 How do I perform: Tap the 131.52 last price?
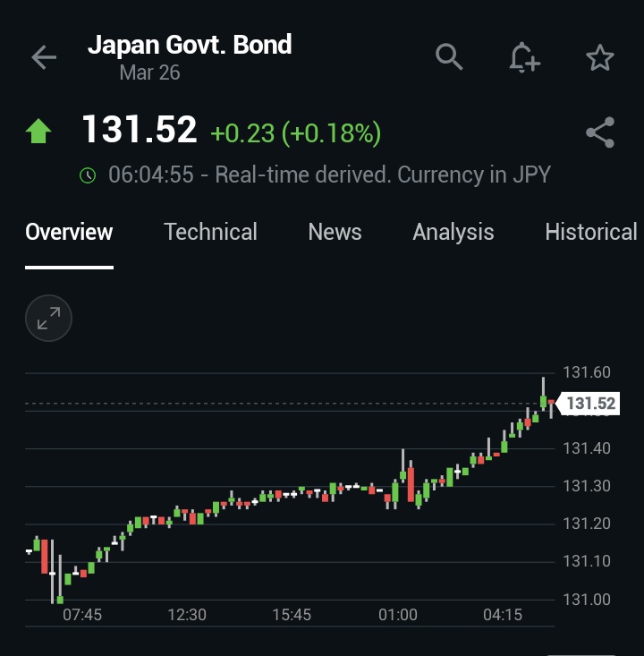(140, 129)
